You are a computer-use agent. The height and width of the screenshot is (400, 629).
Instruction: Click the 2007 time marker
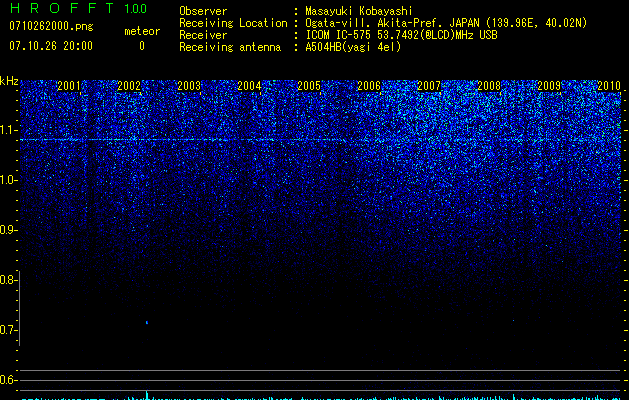click(429, 85)
